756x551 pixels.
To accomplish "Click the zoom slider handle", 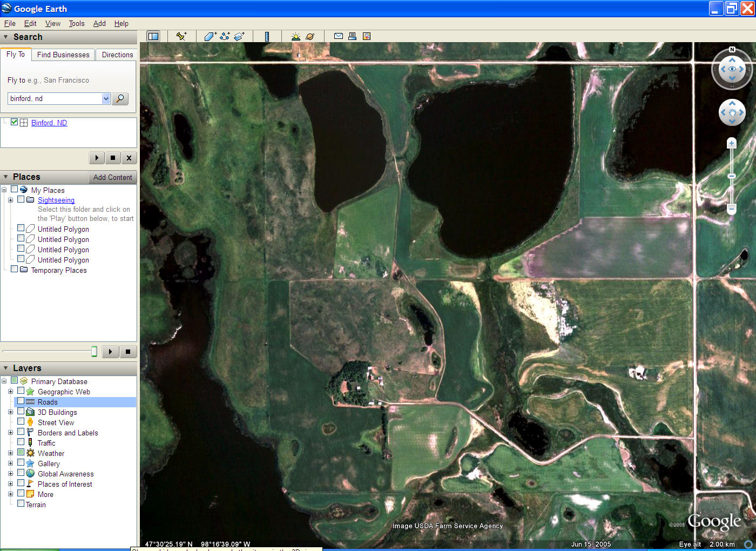I will (732, 176).
